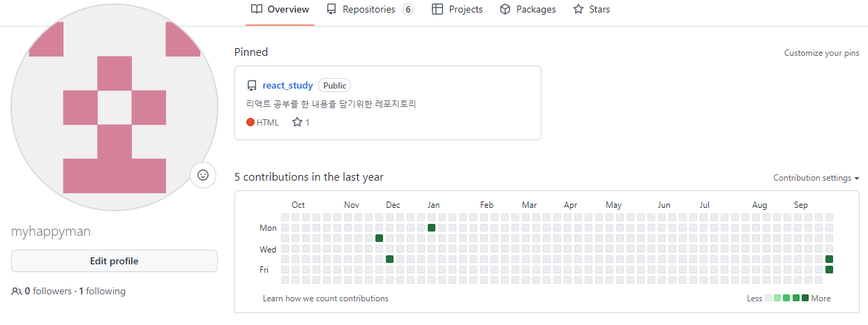Viewport: 868px width, 325px height.
Task: Click the Repositories repo icon
Action: (331, 9)
